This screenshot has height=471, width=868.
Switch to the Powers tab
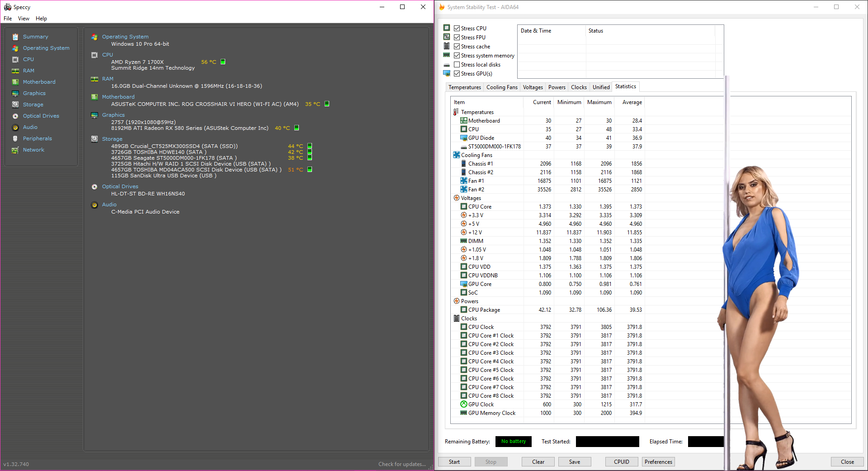557,87
